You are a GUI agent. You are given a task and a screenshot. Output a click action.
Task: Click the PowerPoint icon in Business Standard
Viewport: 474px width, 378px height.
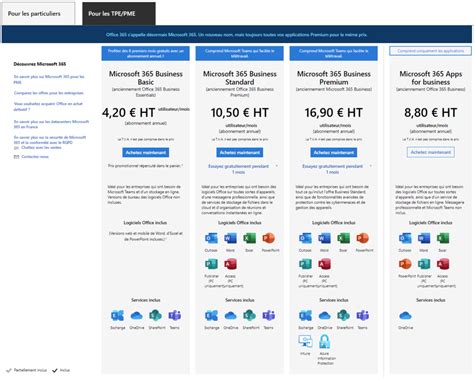pyautogui.click(x=268, y=238)
